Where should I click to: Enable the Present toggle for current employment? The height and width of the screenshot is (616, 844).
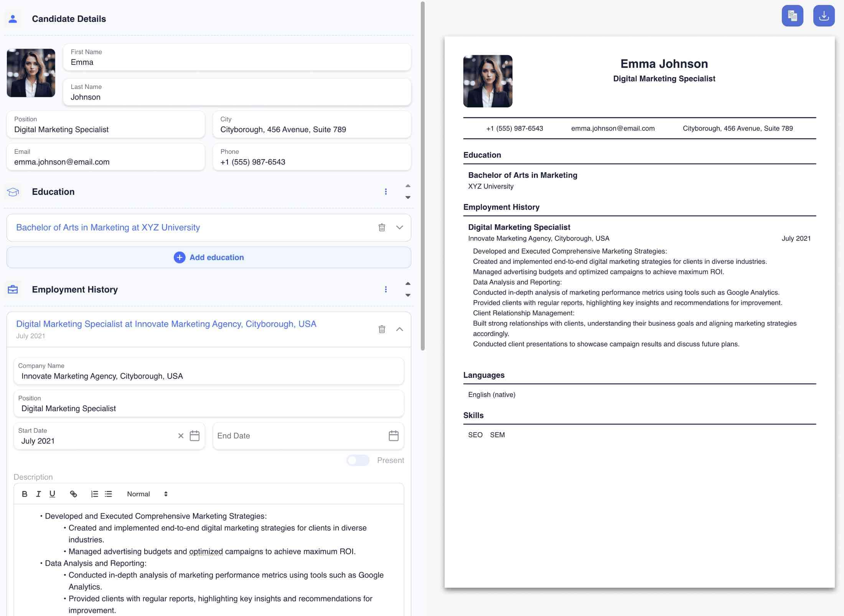(x=358, y=460)
